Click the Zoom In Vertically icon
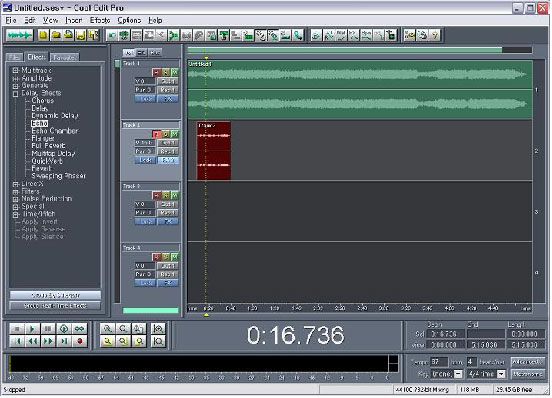The width and height of the screenshot is (552, 398). coord(158,329)
